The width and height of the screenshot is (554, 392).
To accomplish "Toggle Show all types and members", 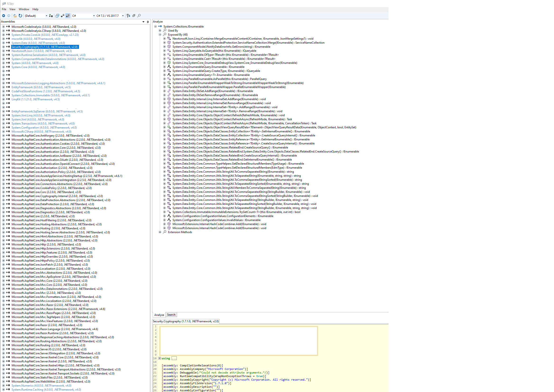I will [68, 16].
